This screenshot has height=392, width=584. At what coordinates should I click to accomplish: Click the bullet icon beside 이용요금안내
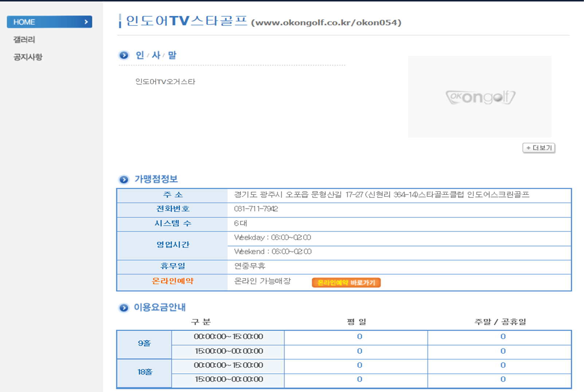click(124, 308)
